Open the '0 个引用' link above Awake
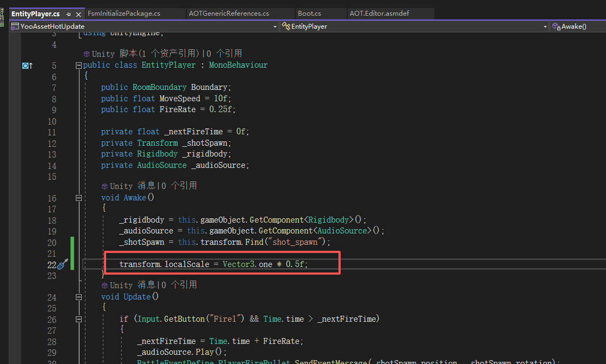This screenshot has width=606, height=364. (x=179, y=185)
